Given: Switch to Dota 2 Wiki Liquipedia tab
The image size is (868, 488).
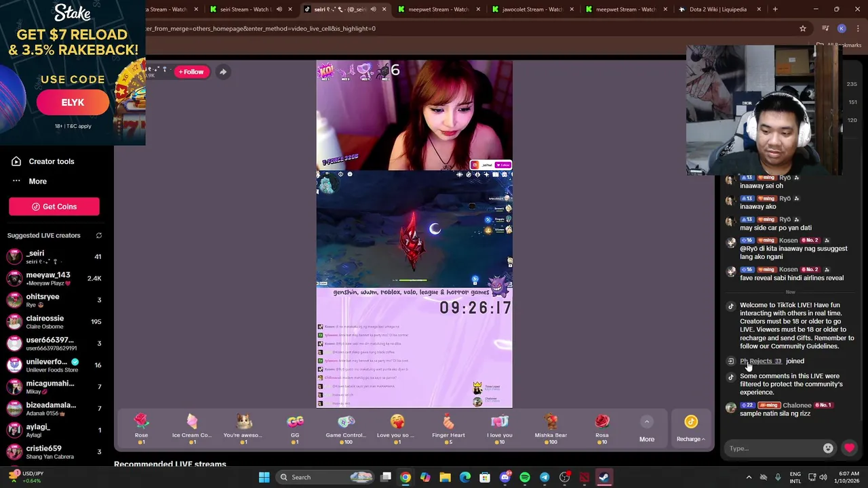Looking at the screenshot, I should tap(718, 9).
